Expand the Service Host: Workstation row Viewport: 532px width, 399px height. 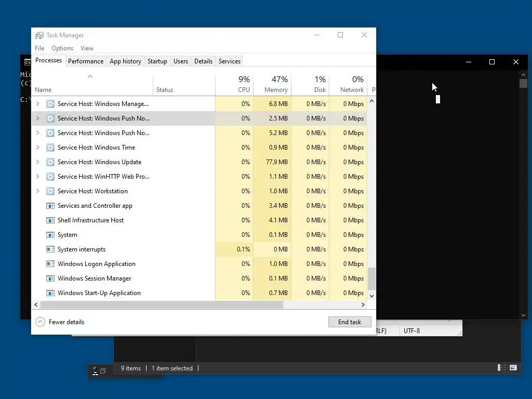[x=37, y=191]
